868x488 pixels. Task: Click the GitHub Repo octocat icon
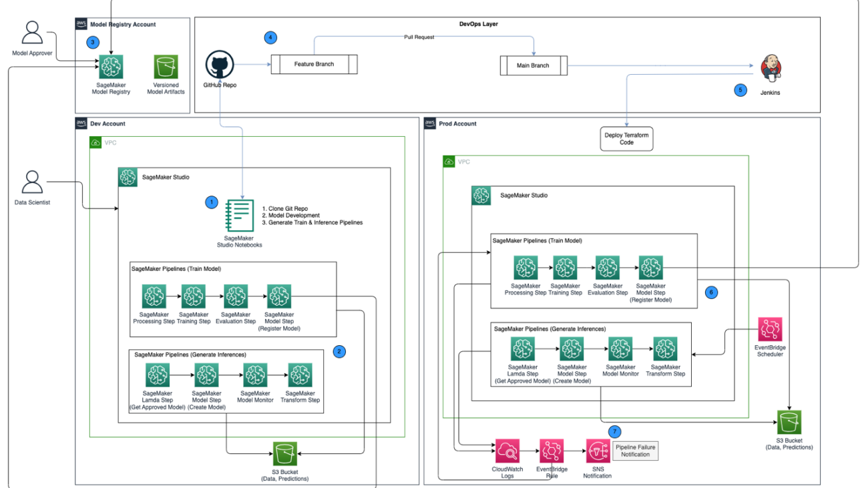[220, 65]
